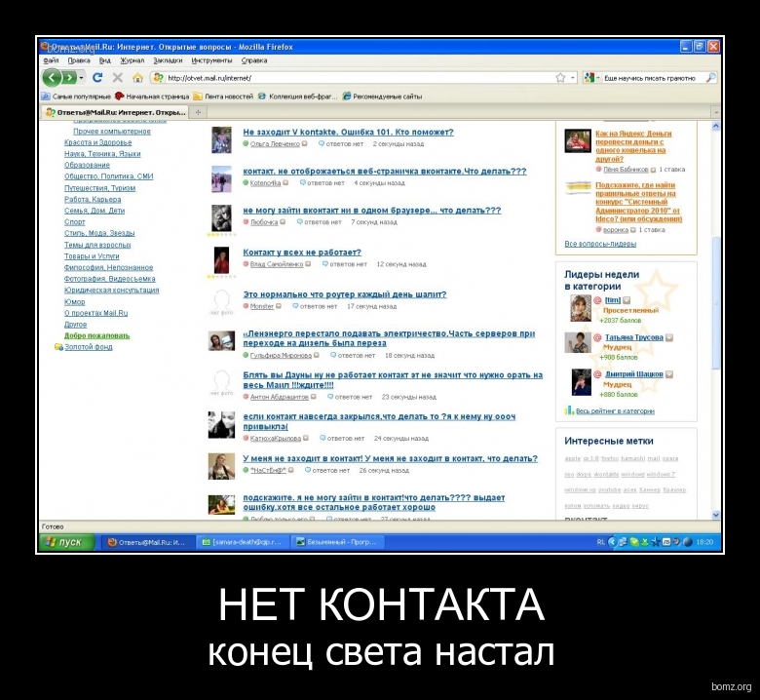This screenshot has height=700, width=760.
Task: Open the Вид menu
Action: click(x=104, y=60)
